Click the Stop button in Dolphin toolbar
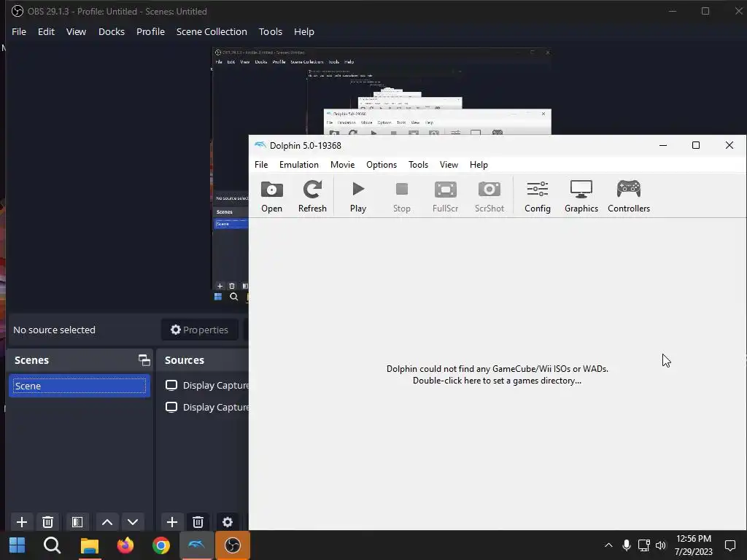 pos(402,196)
